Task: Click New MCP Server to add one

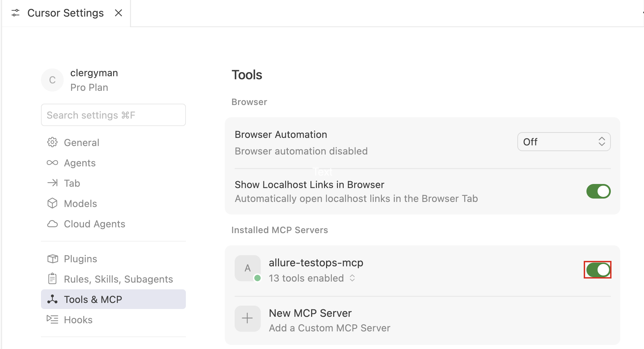Action: [310, 313]
